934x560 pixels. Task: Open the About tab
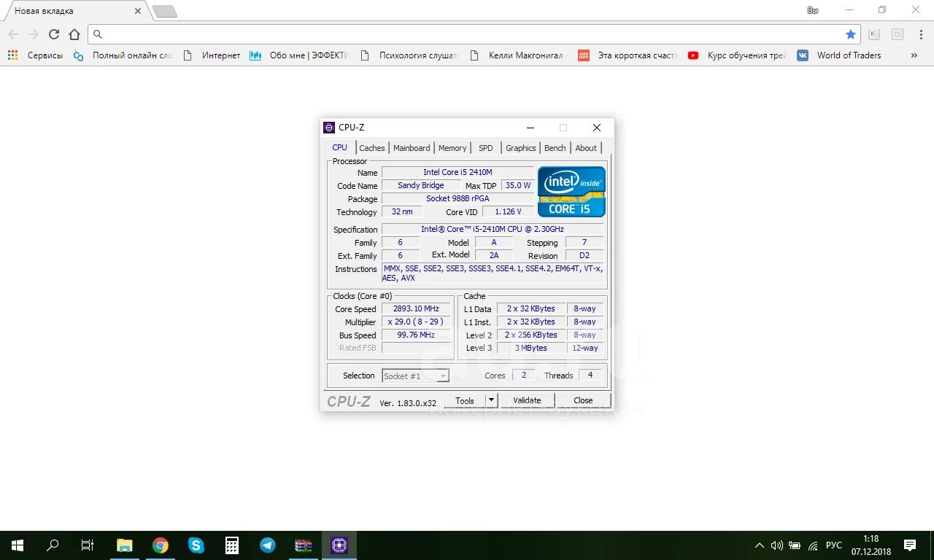point(586,148)
